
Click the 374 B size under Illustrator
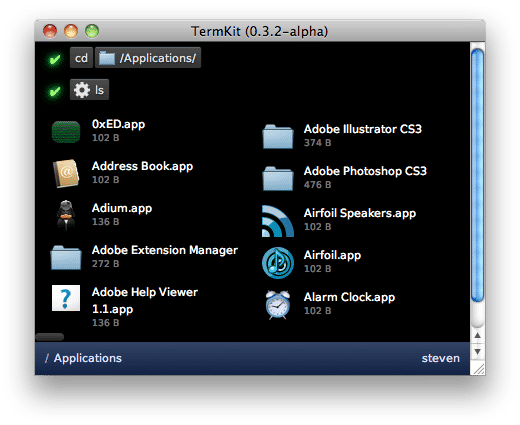pyautogui.click(x=317, y=143)
